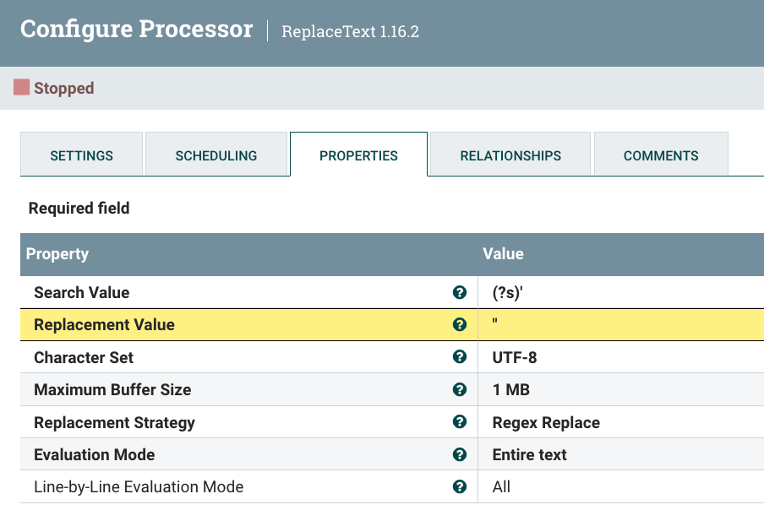The image size is (764, 532).
Task: Open the Settings tab
Action: [81, 155]
